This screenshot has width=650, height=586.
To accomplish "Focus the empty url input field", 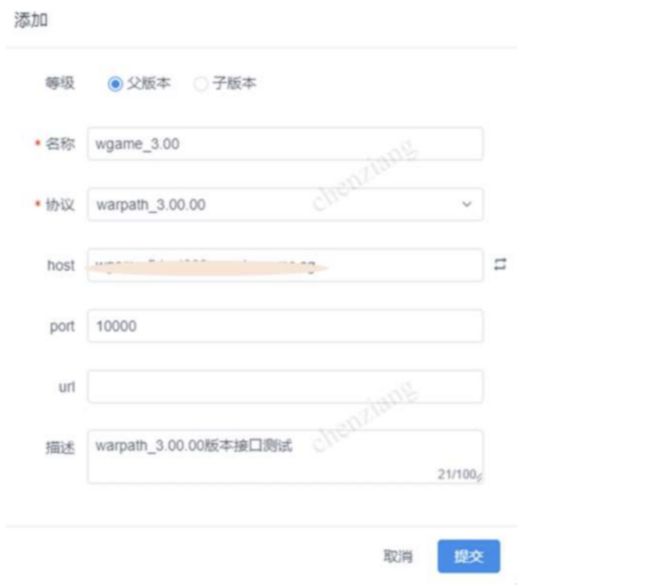I will (285, 387).
